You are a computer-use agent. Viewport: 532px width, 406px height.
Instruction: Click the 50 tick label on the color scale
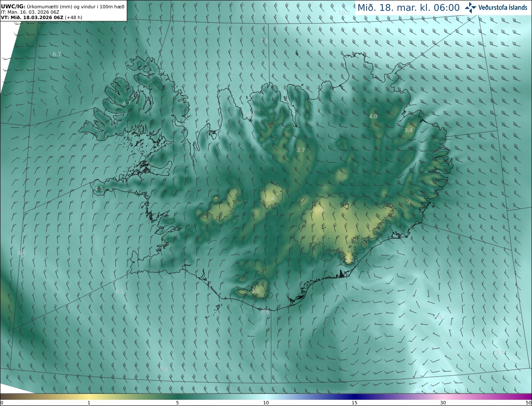click(528, 403)
